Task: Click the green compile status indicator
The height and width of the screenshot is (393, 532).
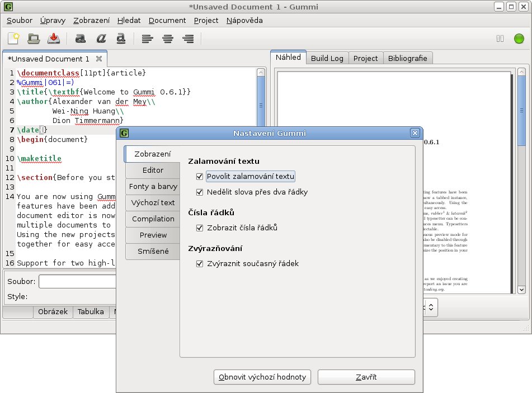Action: tap(519, 39)
